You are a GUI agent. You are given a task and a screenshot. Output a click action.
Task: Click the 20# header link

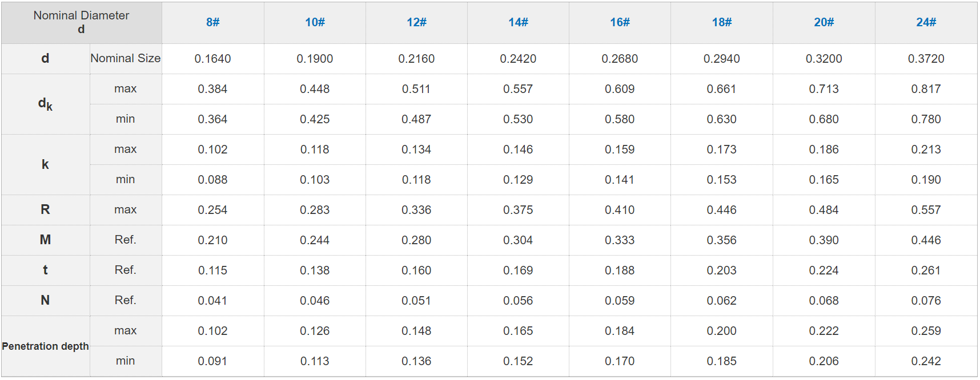(x=824, y=22)
